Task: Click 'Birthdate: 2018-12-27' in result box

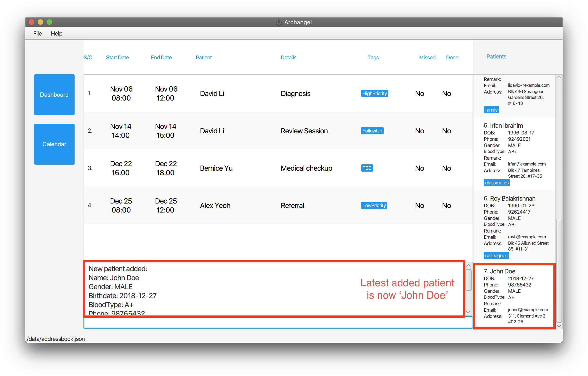Action: [122, 296]
